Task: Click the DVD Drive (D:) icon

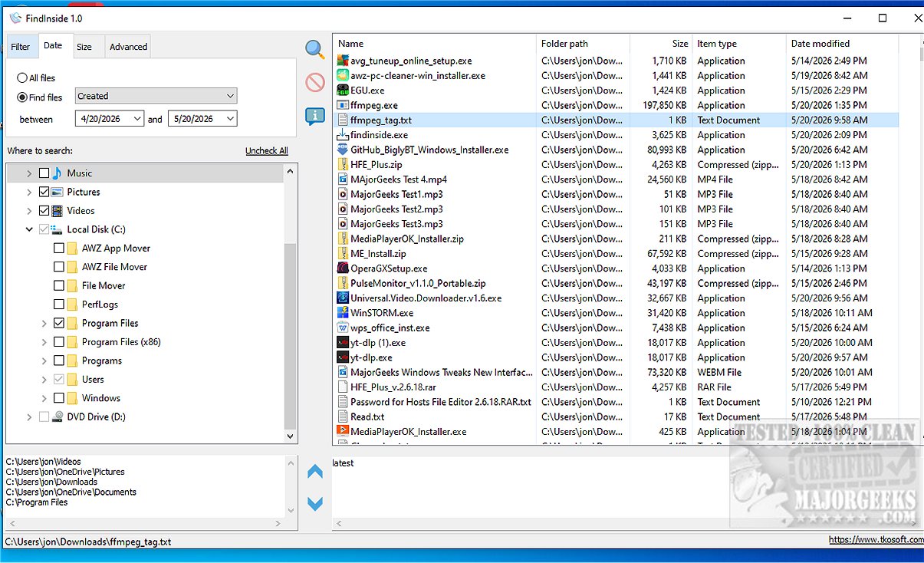Action: (x=58, y=417)
